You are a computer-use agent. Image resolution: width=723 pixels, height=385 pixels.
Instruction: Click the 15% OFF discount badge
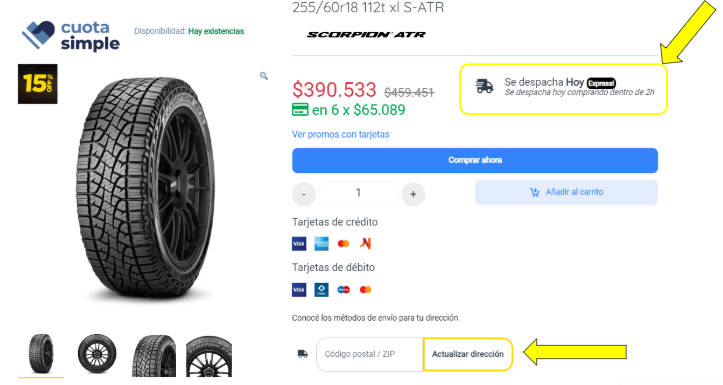[38, 84]
